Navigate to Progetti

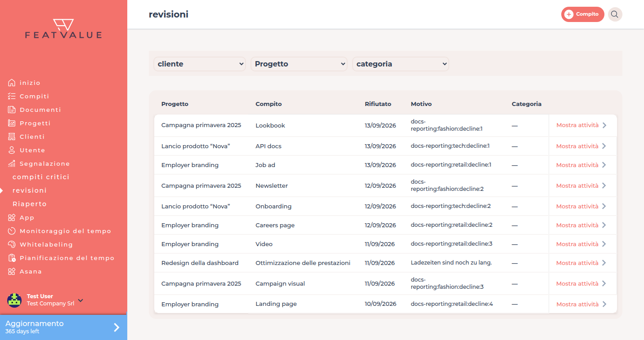[x=35, y=123]
